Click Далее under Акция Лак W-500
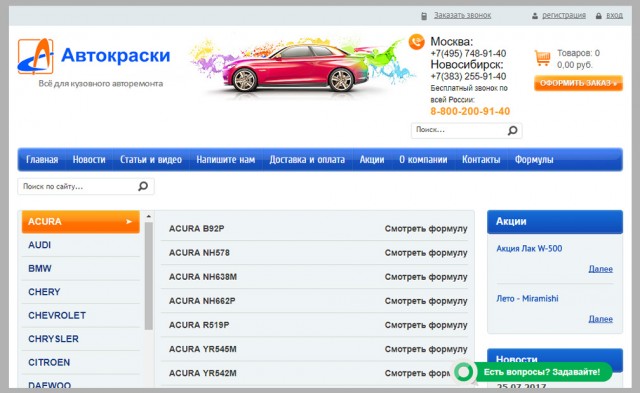 click(x=600, y=269)
